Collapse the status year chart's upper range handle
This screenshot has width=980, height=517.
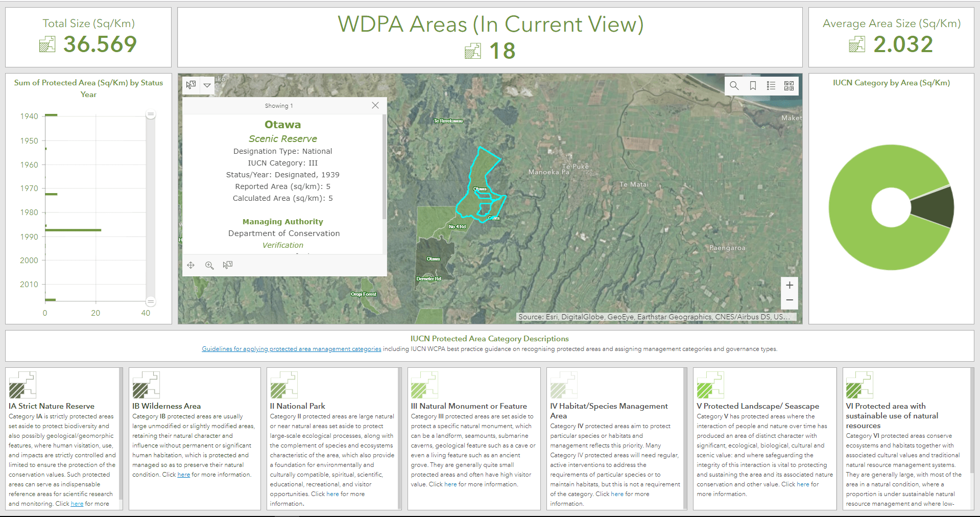(150, 114)
